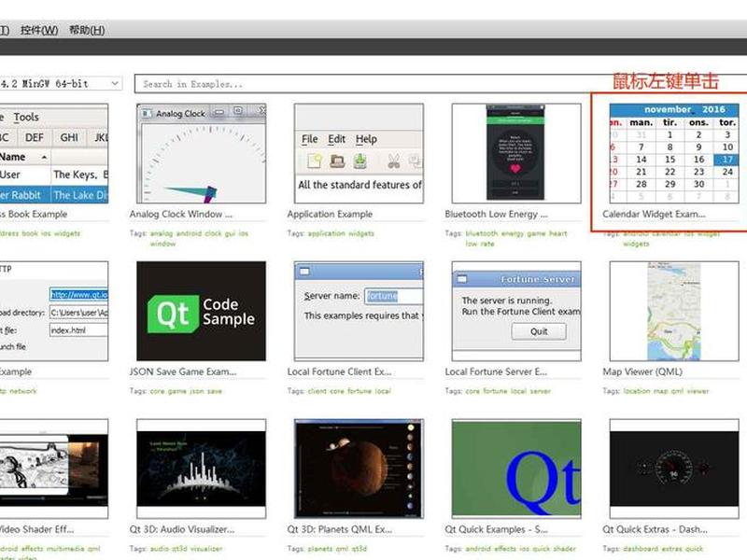Open the 帮助(H) menu
The image size is (747, 560).
(x=87, y=30)
